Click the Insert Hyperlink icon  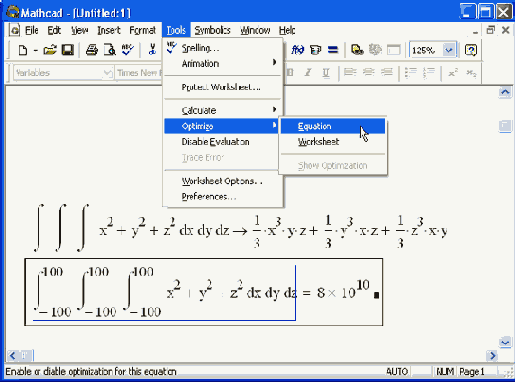pos(357,50)
